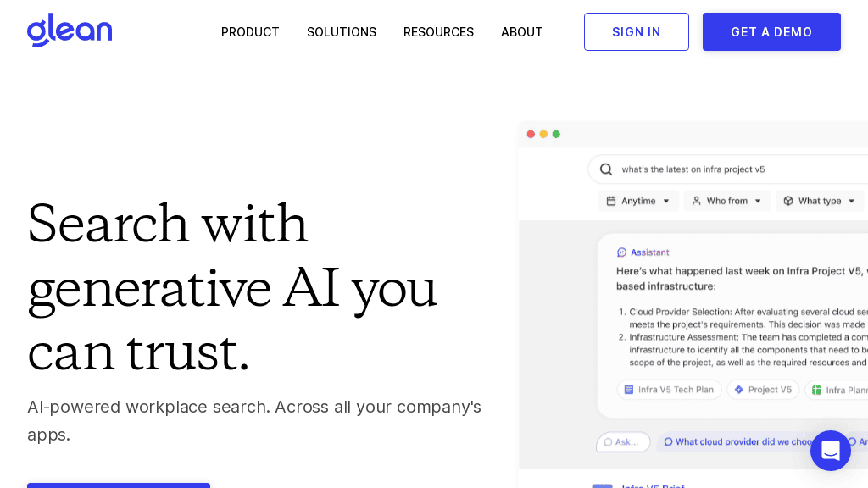
Task: Open the Solutions menu
Action: click(342, 32)
